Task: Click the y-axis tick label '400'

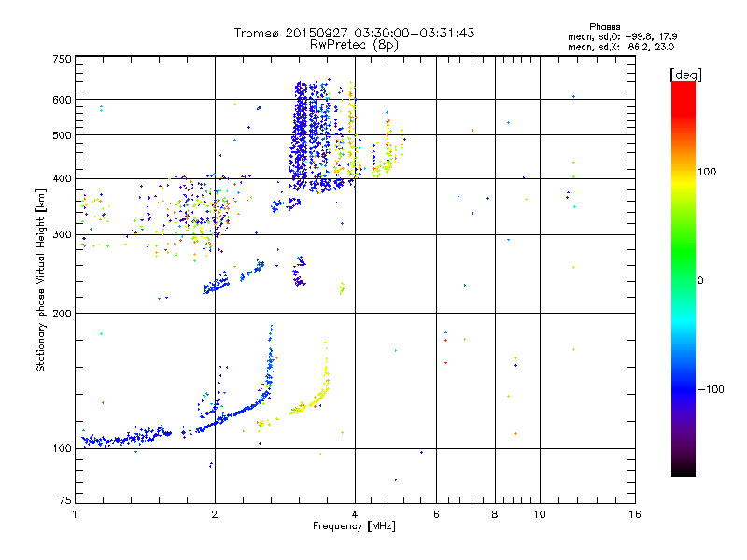Action: tap(63, 179)
